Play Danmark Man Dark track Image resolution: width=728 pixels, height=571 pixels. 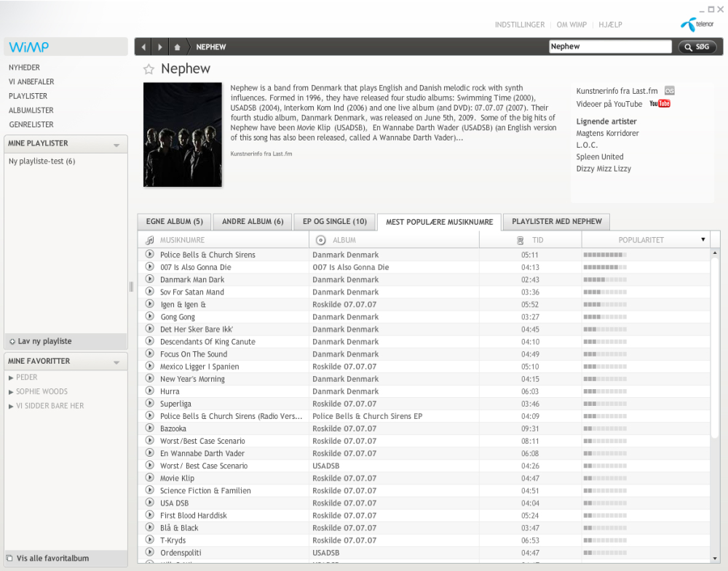(x=149, y=279)
